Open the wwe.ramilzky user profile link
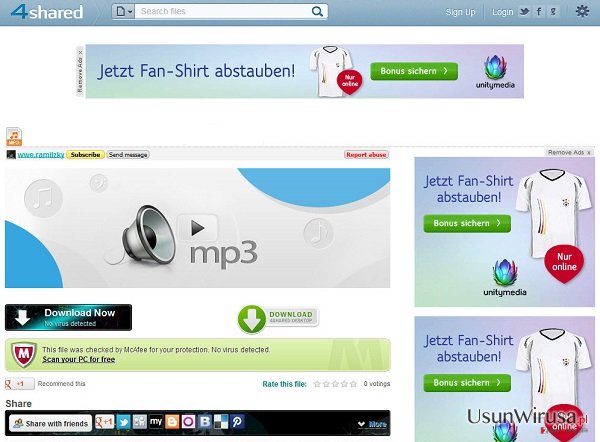The height and width of the screenshot is (442, 600). (41, 155)
